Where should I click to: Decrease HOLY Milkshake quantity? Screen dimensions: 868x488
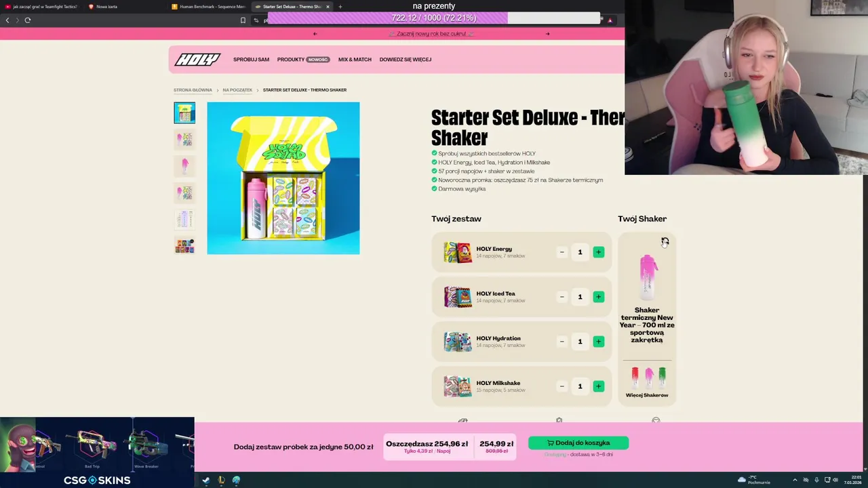(561, 386)
